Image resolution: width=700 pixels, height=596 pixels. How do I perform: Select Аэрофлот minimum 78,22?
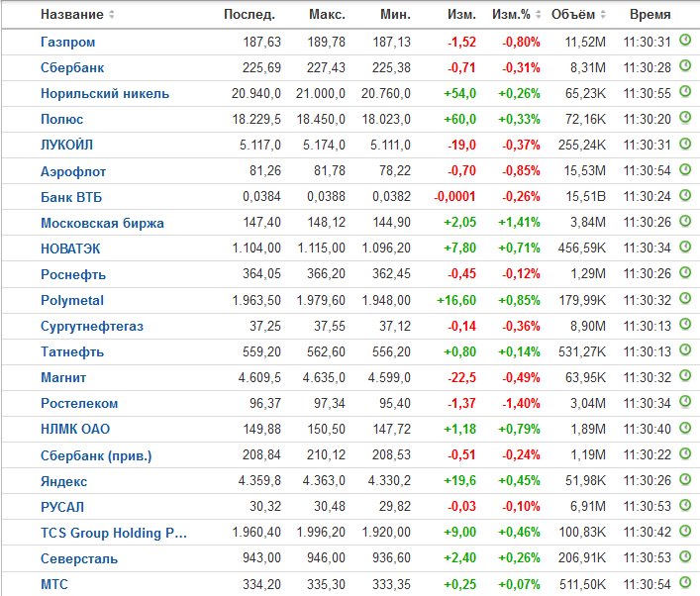[x=395, y=171]
